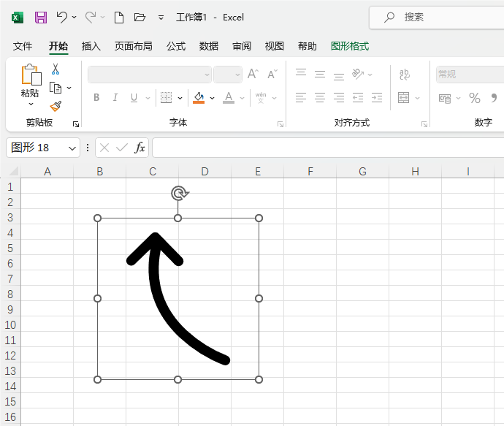Click the accounting number format icon

point(445,98)
